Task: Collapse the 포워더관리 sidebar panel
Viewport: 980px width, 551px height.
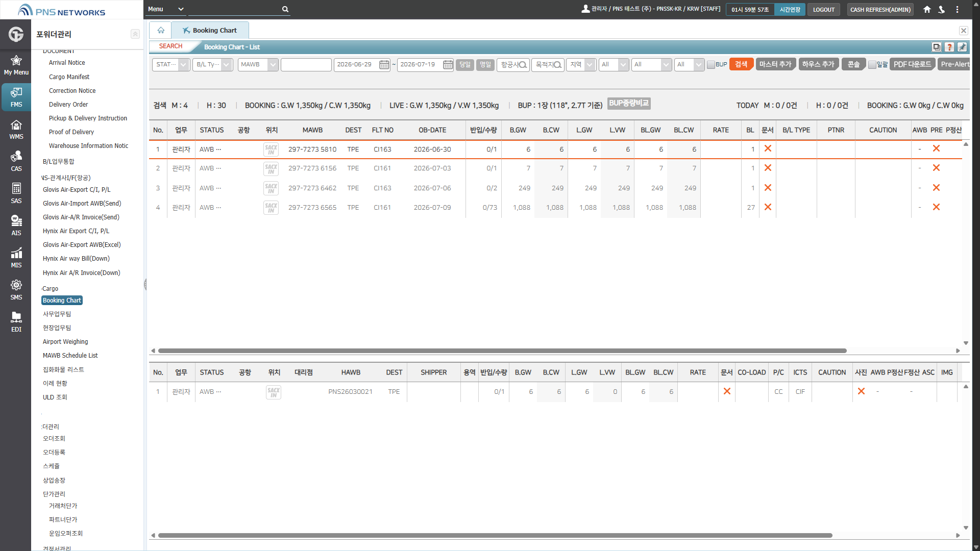Action: coord(135,34)
